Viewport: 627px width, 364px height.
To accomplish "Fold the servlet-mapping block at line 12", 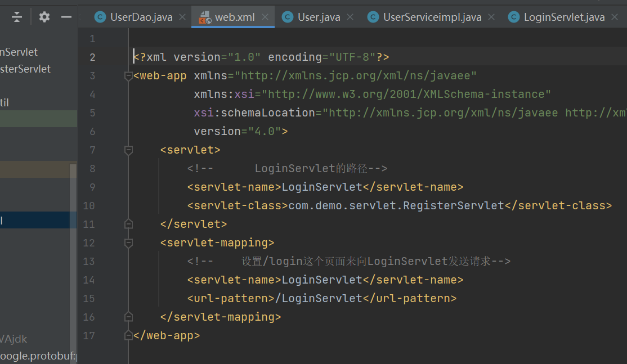I will tap(128, 243).
